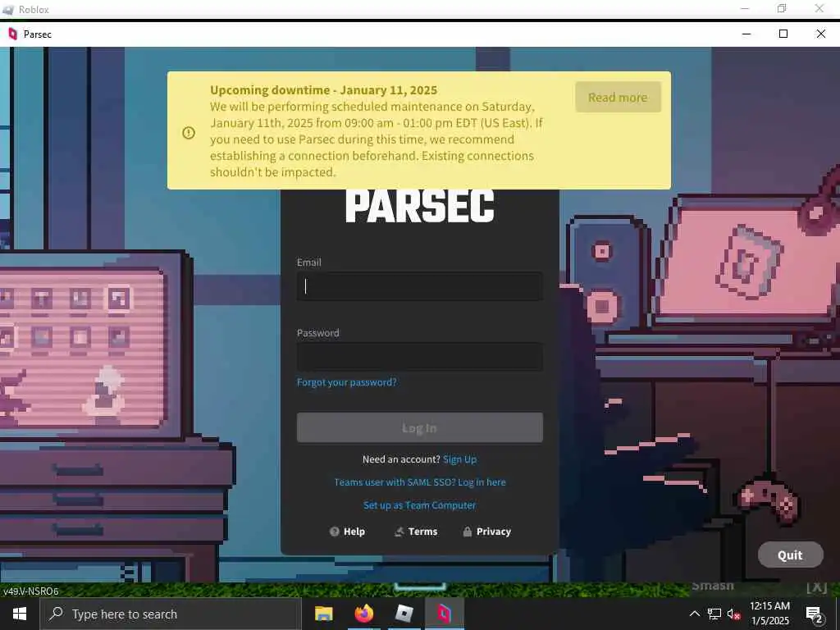Click the Privacy lock icon

[467, 532]
